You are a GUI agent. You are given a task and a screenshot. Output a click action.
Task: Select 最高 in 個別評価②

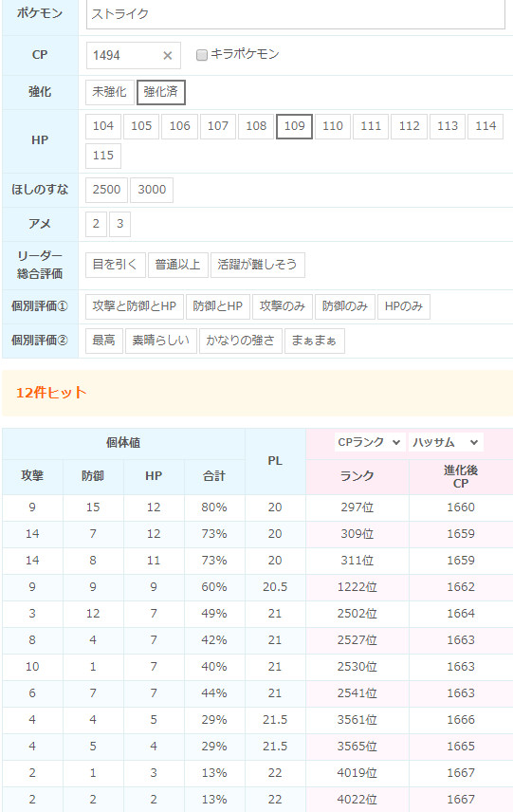click(104, 341)
